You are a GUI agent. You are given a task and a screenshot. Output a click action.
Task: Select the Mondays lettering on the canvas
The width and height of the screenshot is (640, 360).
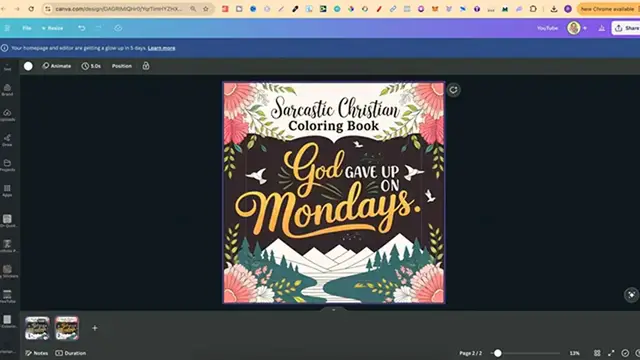(x=328, y=209)
